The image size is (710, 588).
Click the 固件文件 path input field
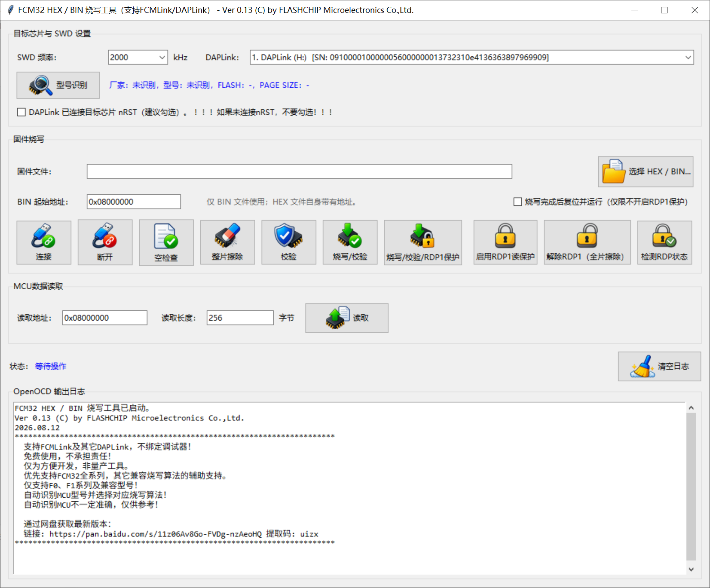299,171
